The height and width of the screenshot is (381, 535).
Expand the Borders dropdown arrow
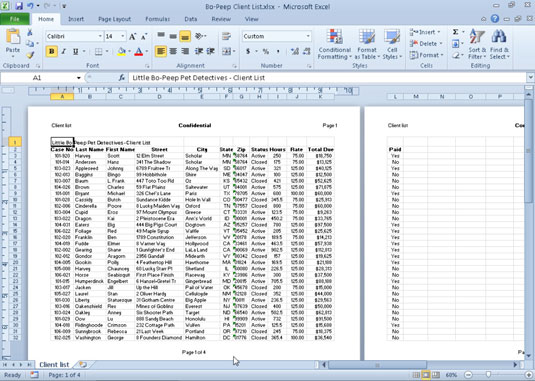click(x=107, y=52)
